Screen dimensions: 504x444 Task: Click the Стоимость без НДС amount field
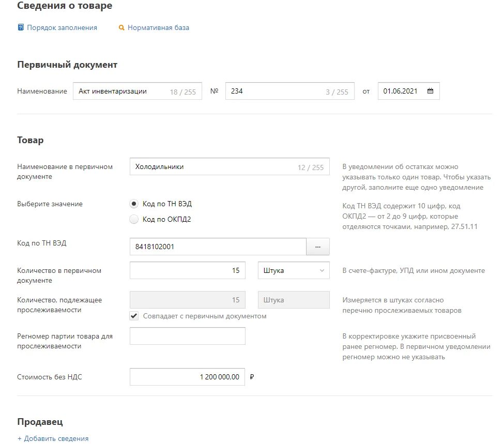188,377
